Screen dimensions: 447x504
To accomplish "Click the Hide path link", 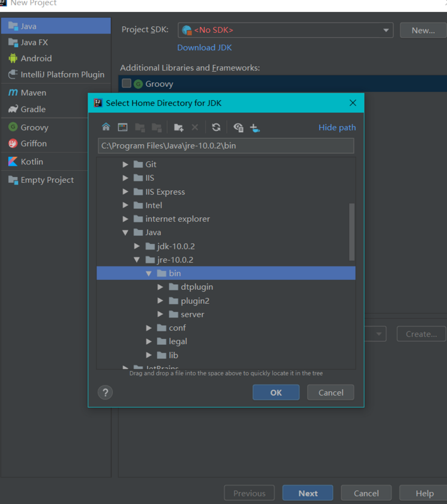I will [x=337, y=127].
